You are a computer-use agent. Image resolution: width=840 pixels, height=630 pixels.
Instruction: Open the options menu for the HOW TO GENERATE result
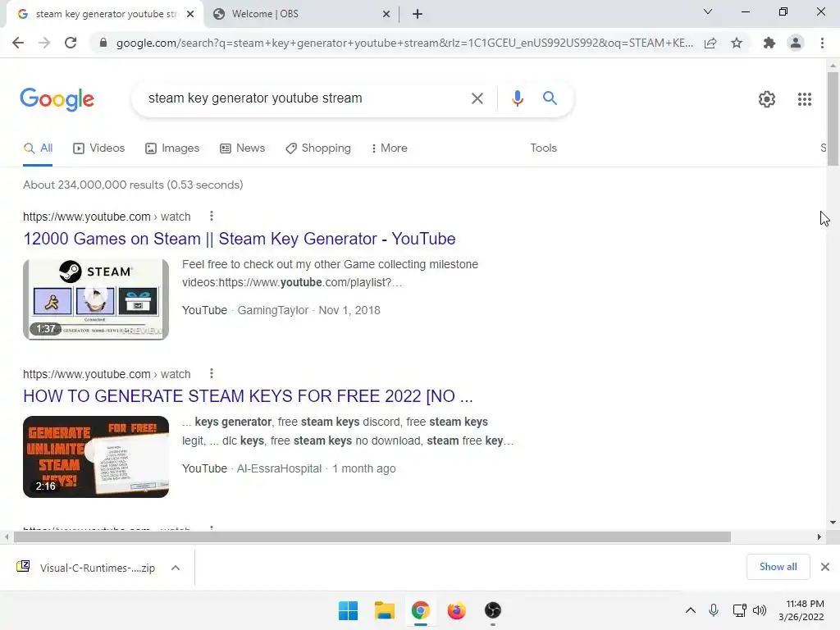point(212,373)
